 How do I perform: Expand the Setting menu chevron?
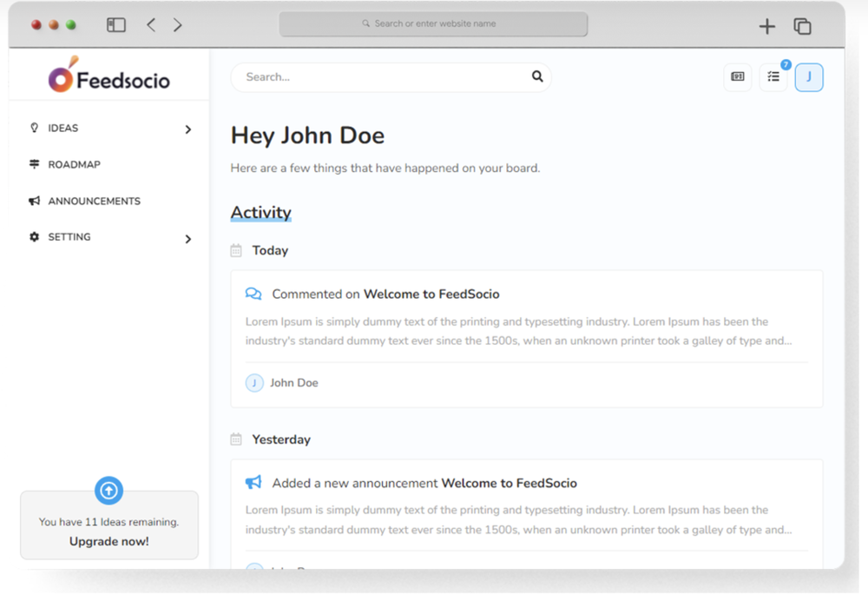pyautogui.click(x=188, y=239)
